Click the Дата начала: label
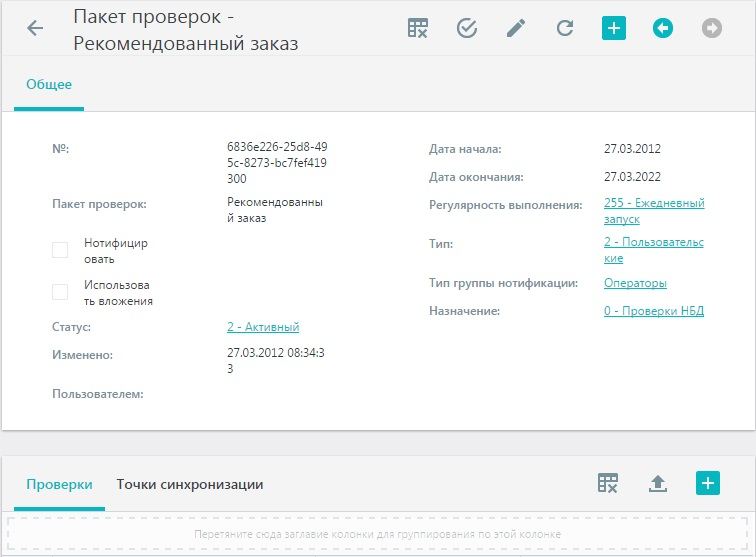Viewport: 756px width, 557px height. [465, 149]
